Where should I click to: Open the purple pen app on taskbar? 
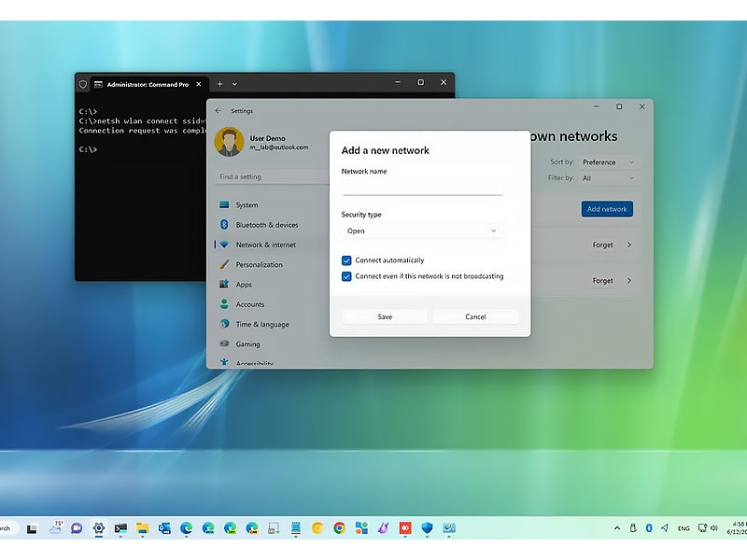(x=384, y=528)
